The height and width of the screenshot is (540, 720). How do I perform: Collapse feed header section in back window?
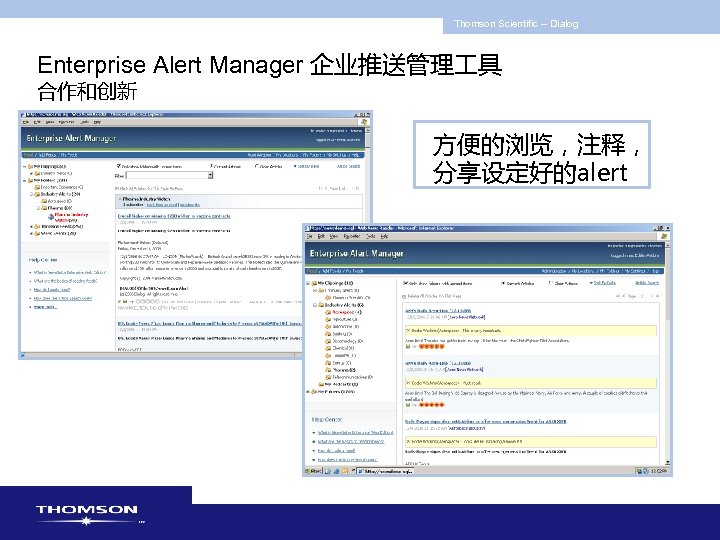[120, 199]
